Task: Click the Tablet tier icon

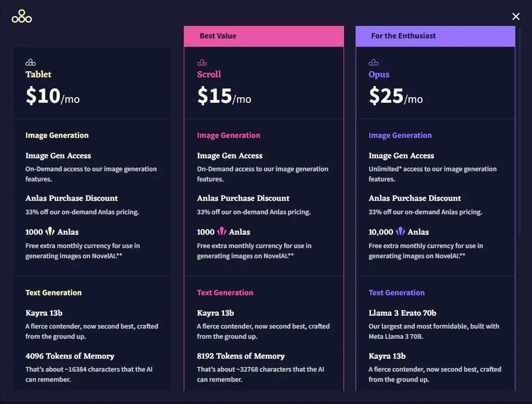Action: pyautogui.click(x=31, y=62)
